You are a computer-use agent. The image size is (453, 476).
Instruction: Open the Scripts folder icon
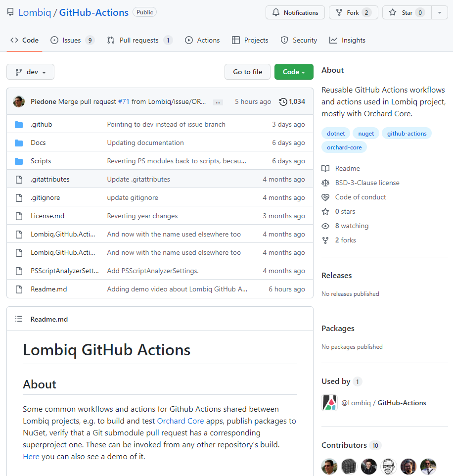[x=19, y=161]
